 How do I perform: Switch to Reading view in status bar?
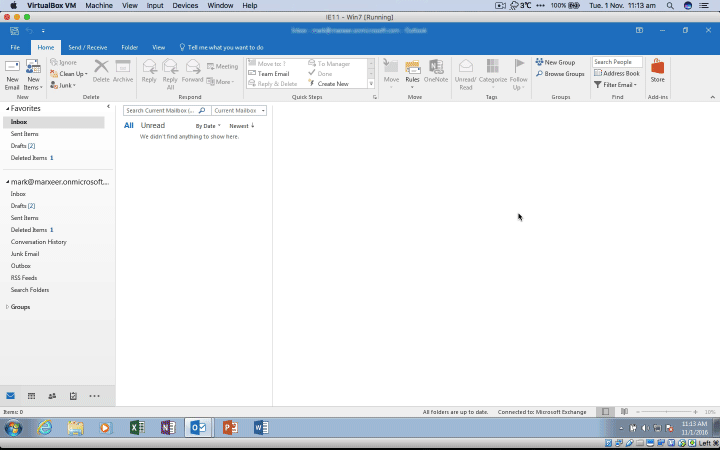coord(624,412)
